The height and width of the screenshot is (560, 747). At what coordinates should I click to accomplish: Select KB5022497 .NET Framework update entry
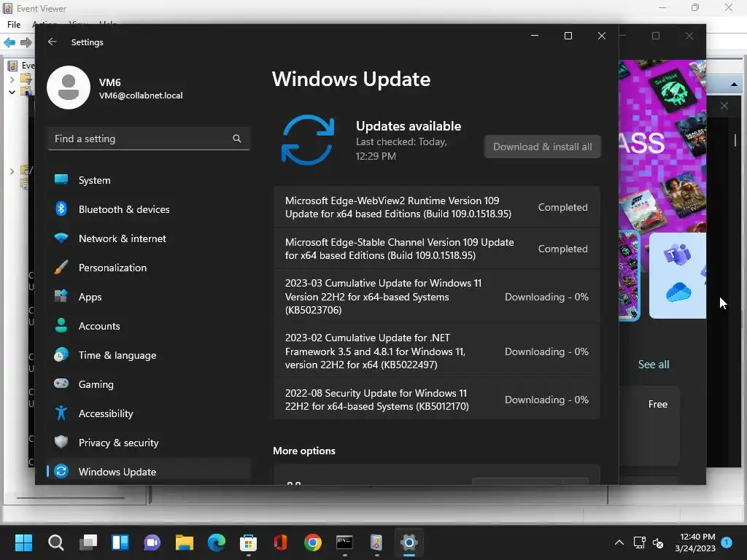[437, 351]
